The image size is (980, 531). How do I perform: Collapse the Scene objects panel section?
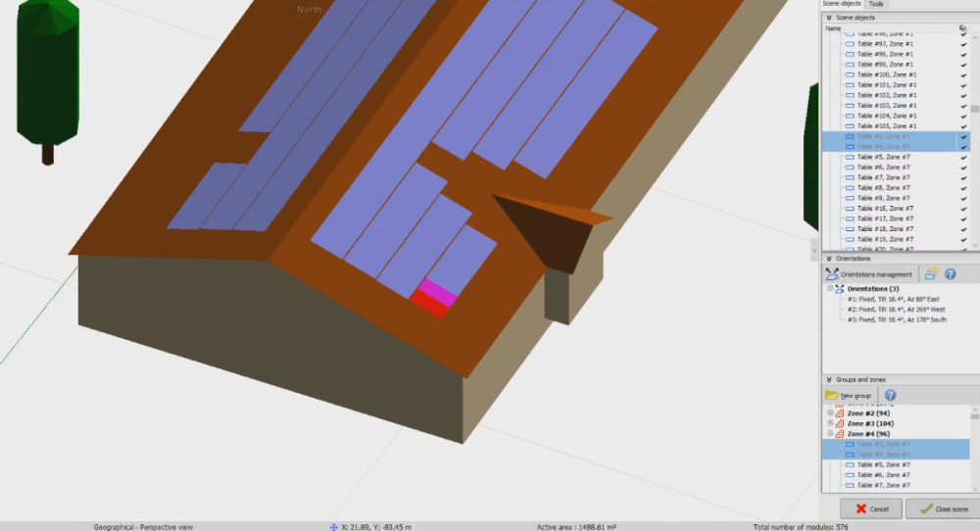[828, 17]
